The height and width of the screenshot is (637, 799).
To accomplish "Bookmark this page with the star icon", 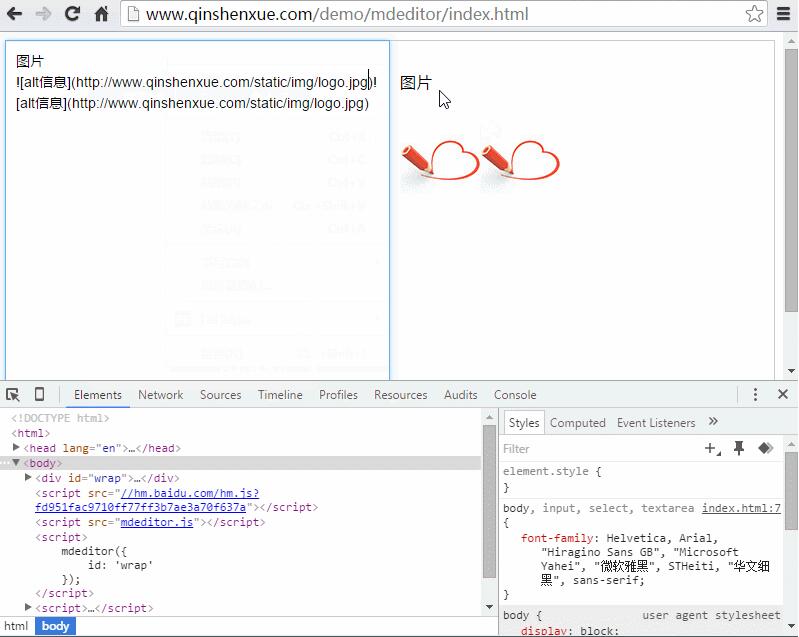I will (754, 14).
